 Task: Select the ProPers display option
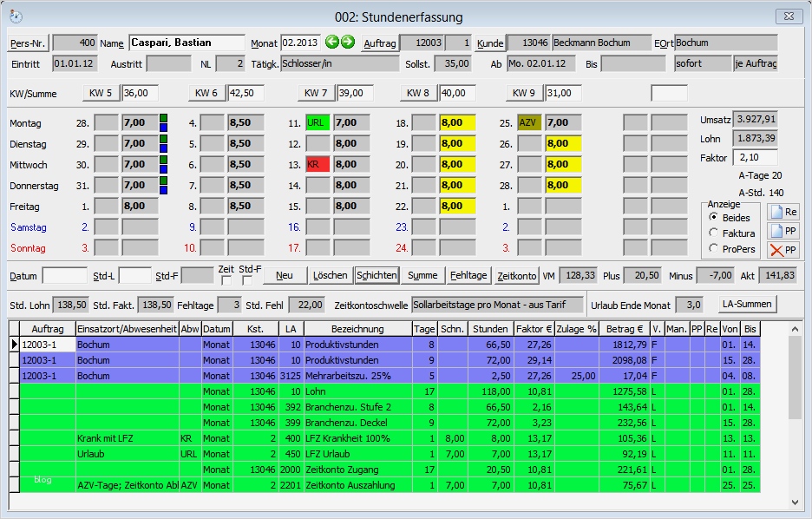click(x=714, y=248)
